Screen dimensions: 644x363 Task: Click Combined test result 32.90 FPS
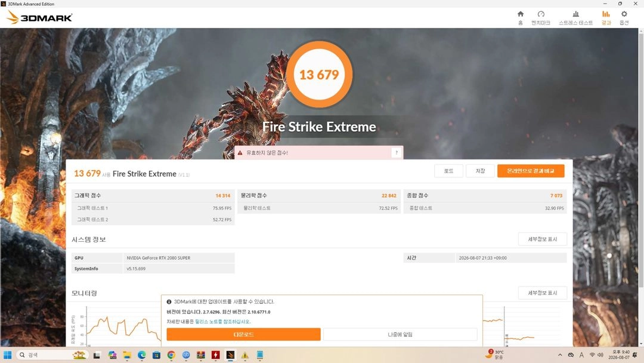pyautogui.click(x=555, y=208)
